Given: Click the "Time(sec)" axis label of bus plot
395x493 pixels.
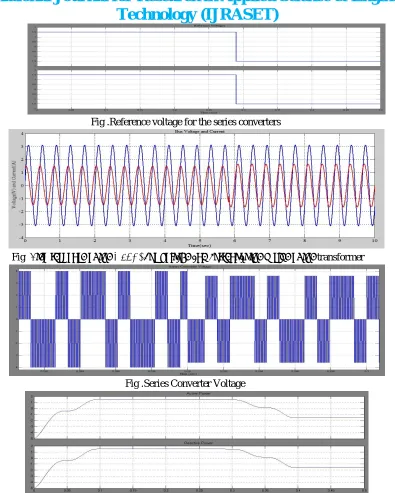Looking at the screenshot, I should (x=199, y=246).
